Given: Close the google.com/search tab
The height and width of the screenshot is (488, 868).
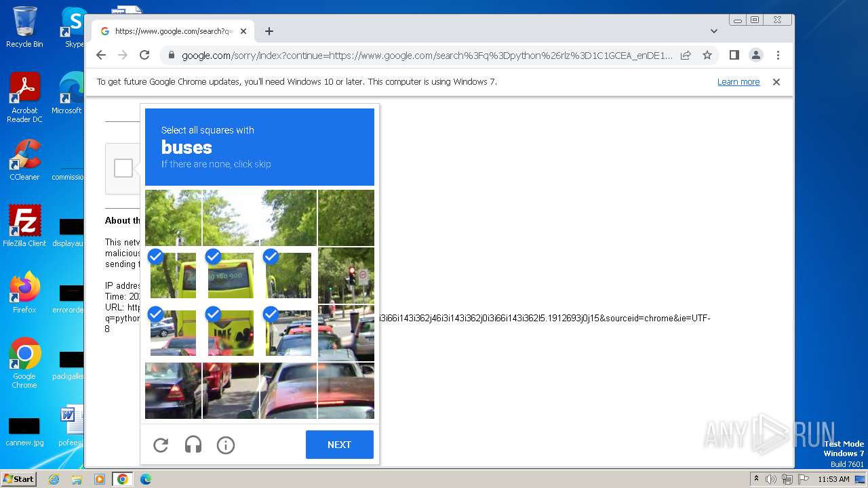Looking at the screenshot, I should pos(243,31).
